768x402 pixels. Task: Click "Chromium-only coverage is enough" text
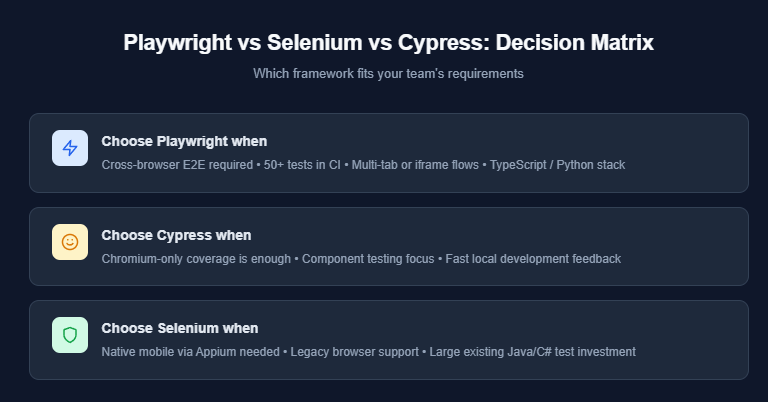pyautogui.click(x=197, y=259)
